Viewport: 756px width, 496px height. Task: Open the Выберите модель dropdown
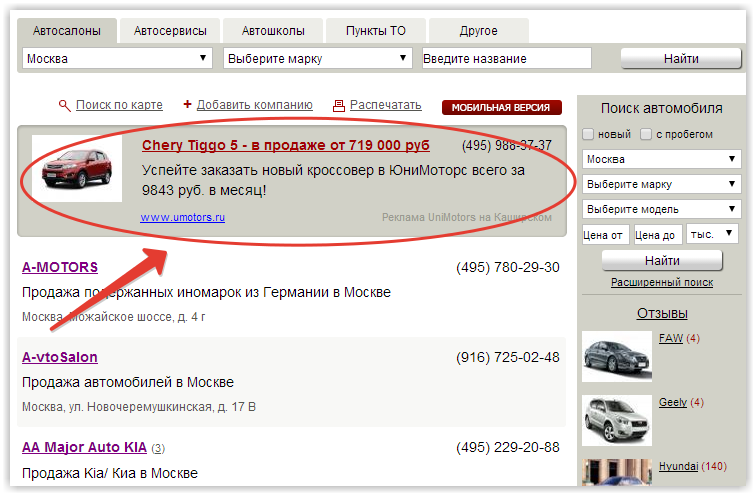(x=661, y=209)
